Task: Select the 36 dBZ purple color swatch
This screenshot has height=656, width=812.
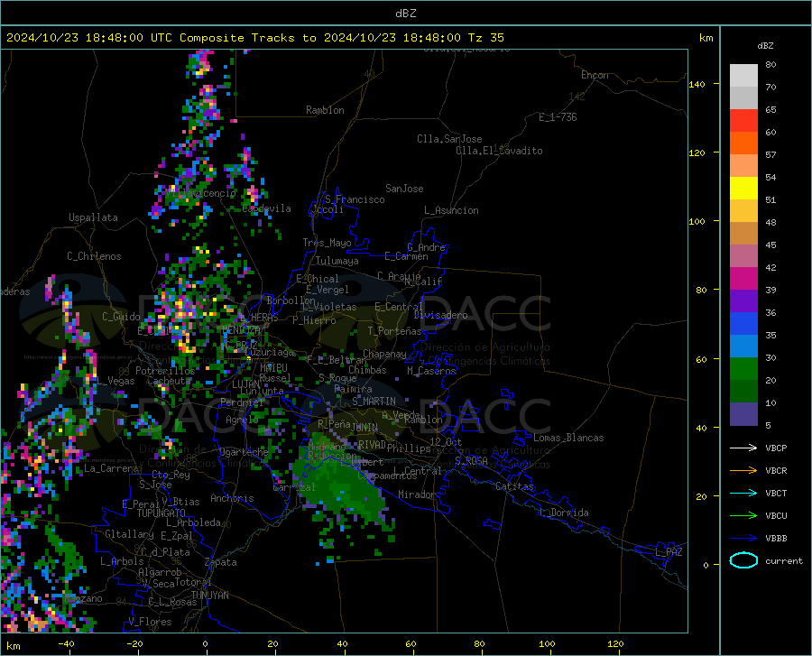Action: coord(743,301)
